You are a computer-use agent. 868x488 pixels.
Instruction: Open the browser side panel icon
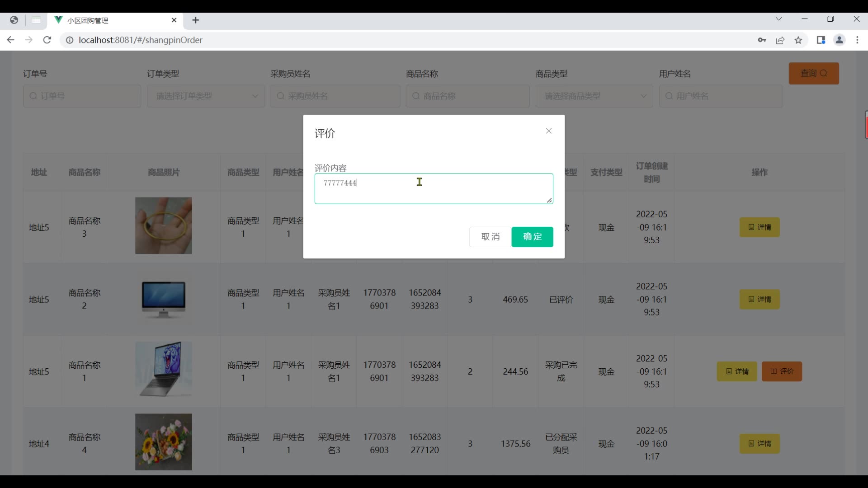coord(821,40)
